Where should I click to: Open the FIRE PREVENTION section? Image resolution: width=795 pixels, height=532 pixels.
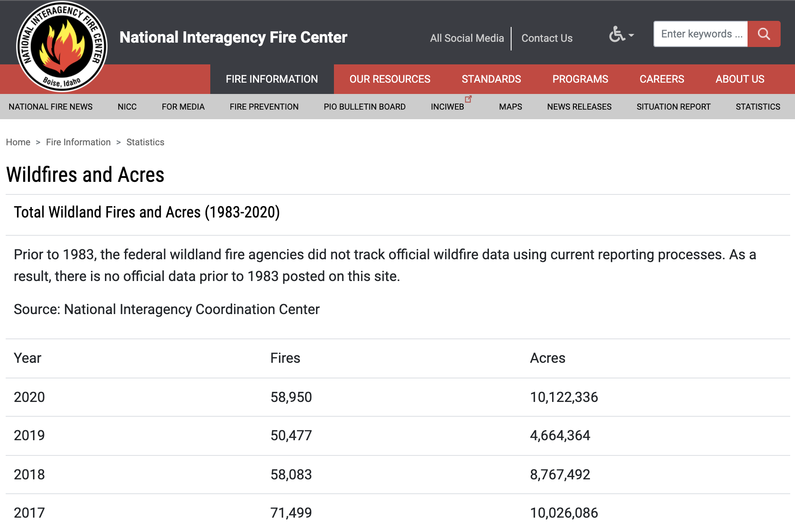pyautogui.click(x=264, y=107)
